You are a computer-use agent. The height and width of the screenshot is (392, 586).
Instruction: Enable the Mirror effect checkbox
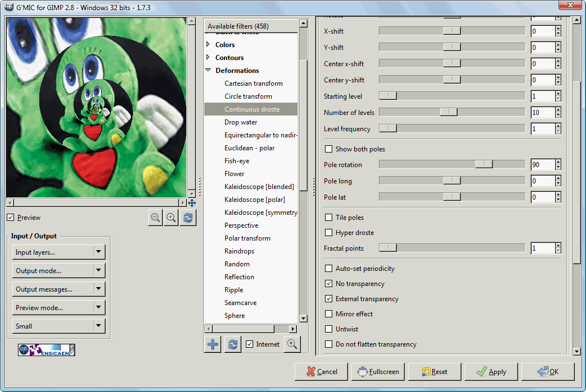pos(328,314)
